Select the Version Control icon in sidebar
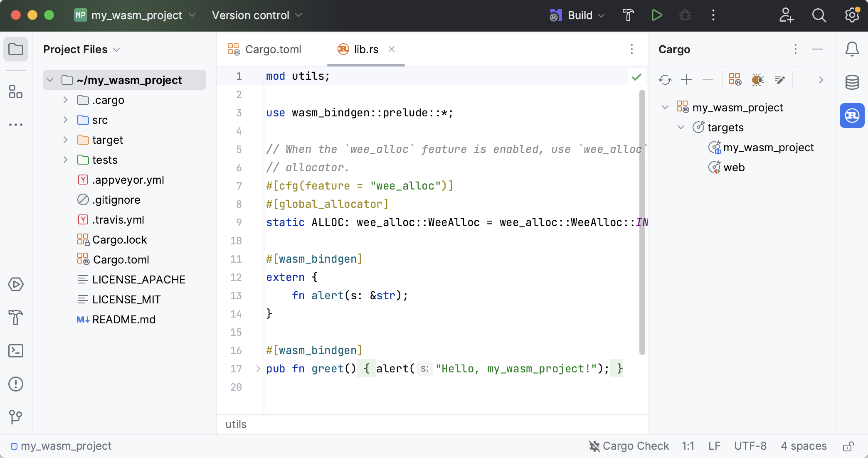The width and height of the screenshot is (868, 458). coord(15,417)
